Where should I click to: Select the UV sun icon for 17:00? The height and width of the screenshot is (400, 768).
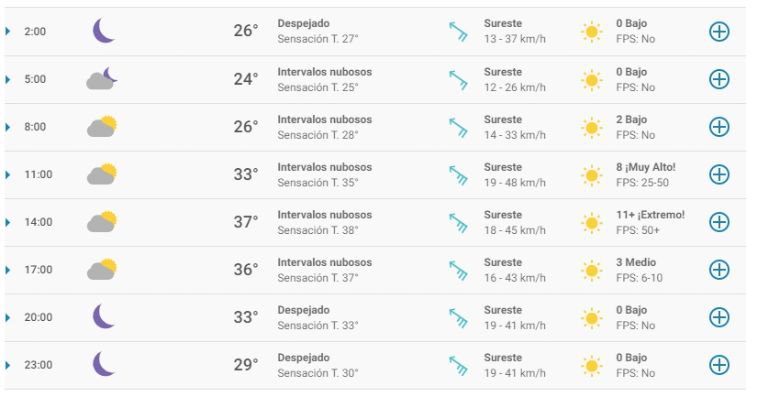point(591,270)
